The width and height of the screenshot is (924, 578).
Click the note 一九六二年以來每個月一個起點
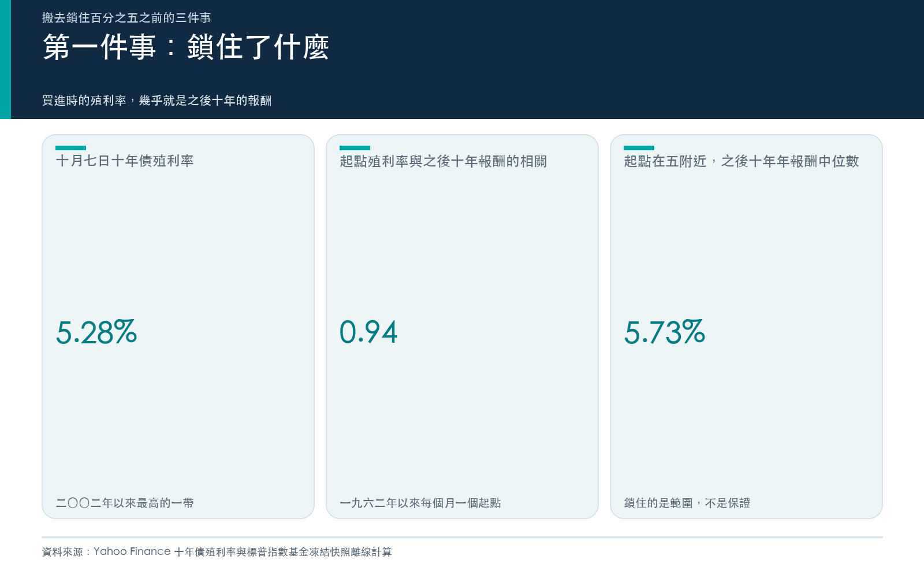tap(420, 503)
